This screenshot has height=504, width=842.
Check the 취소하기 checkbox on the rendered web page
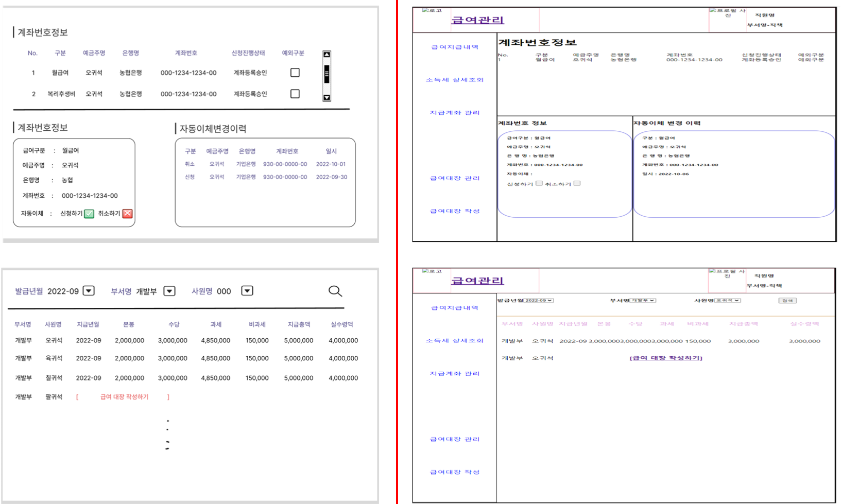(577, 183)
